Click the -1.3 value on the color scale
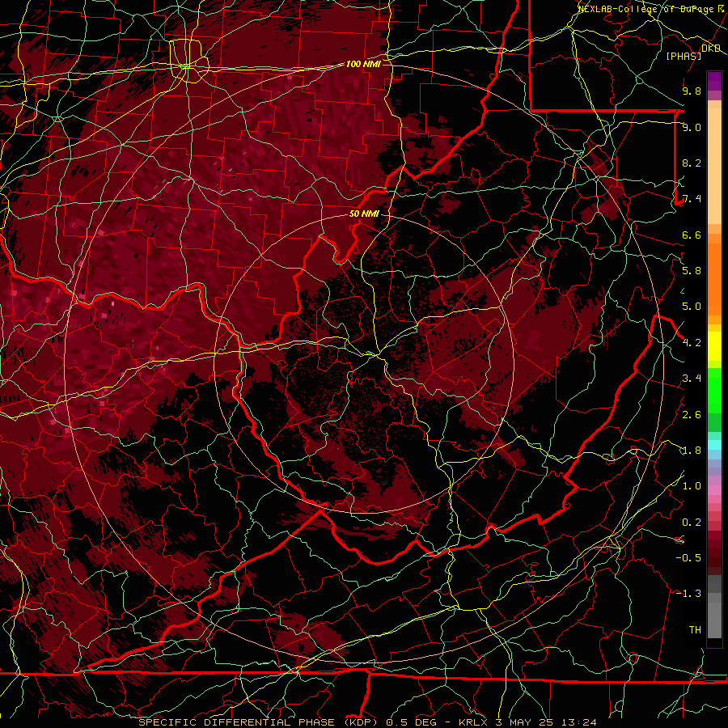Screen dimensions: 728x728 point(688,594)
